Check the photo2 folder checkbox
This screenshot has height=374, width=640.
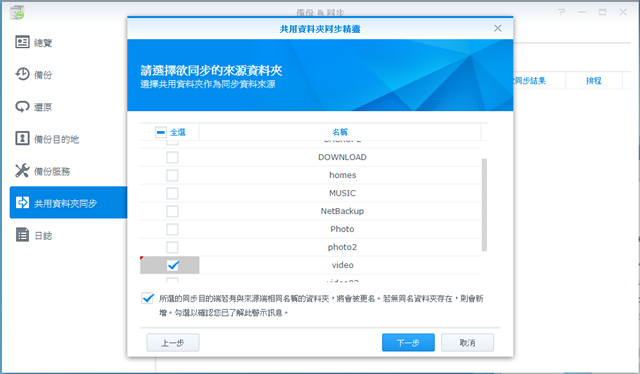point(172,247)
